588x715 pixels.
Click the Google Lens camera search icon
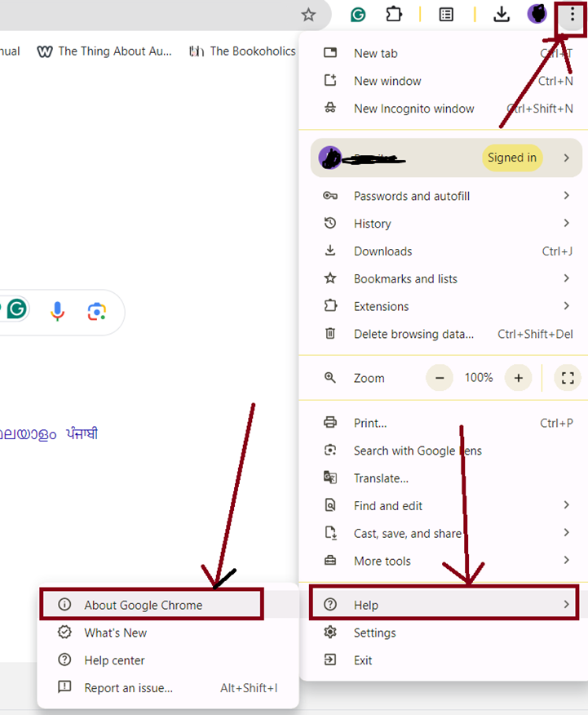tap(97, 311)
